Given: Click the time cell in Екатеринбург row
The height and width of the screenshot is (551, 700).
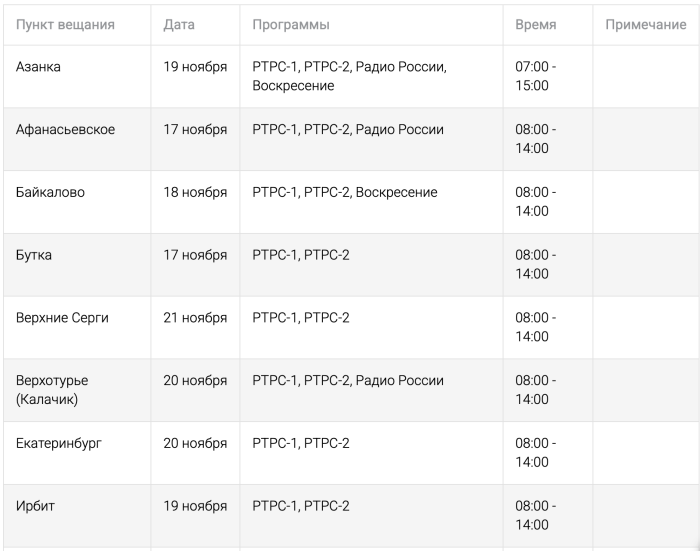Looking at the screenshot, I should 535,452.
